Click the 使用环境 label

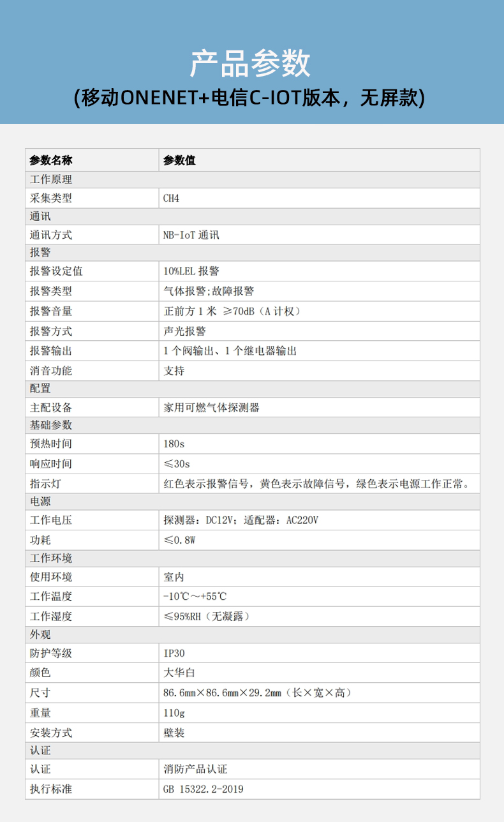(x=51, y=577)
